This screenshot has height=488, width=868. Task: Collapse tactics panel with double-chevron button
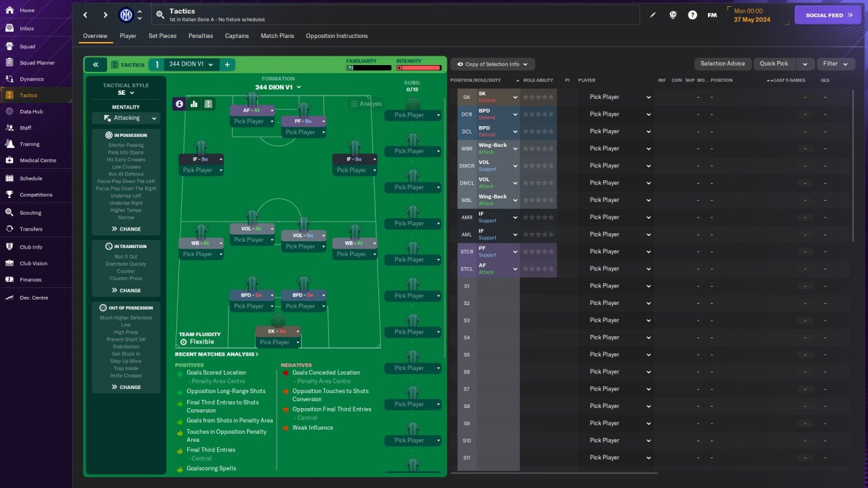point(96,64)
